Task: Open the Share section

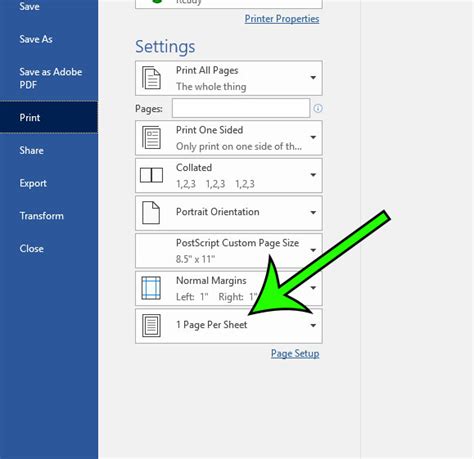Action: point(31,150)
